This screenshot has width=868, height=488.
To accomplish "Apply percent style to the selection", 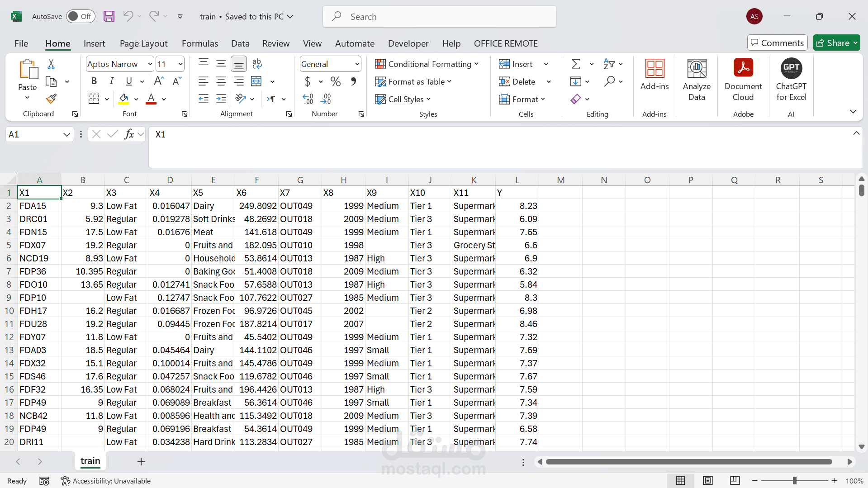I will [x=335, y=81].
